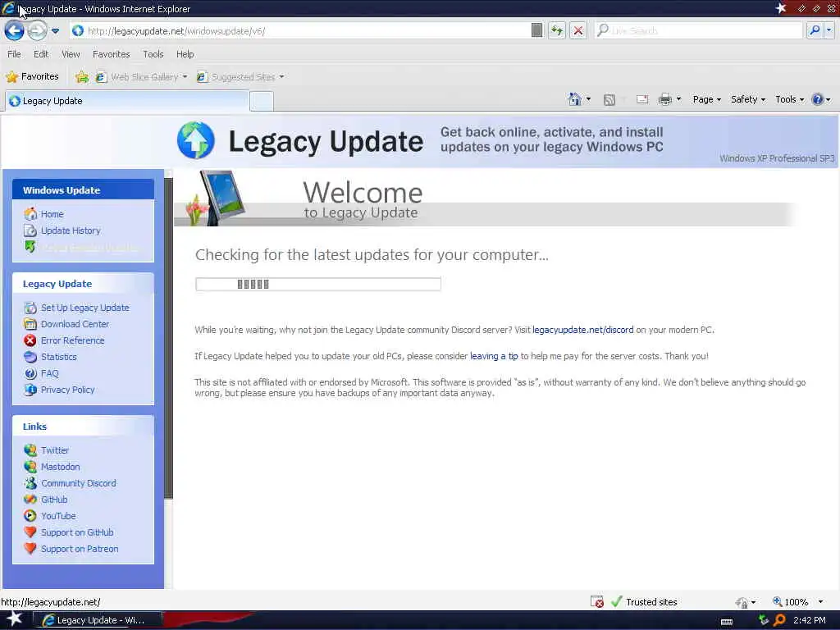Click the popup blocked status bar icon
Screen dimensions: 840x630
pos(597,602)
